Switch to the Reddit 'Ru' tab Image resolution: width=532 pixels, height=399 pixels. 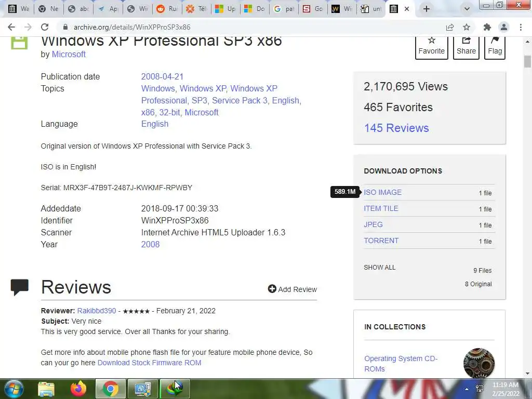pos(167,9)
